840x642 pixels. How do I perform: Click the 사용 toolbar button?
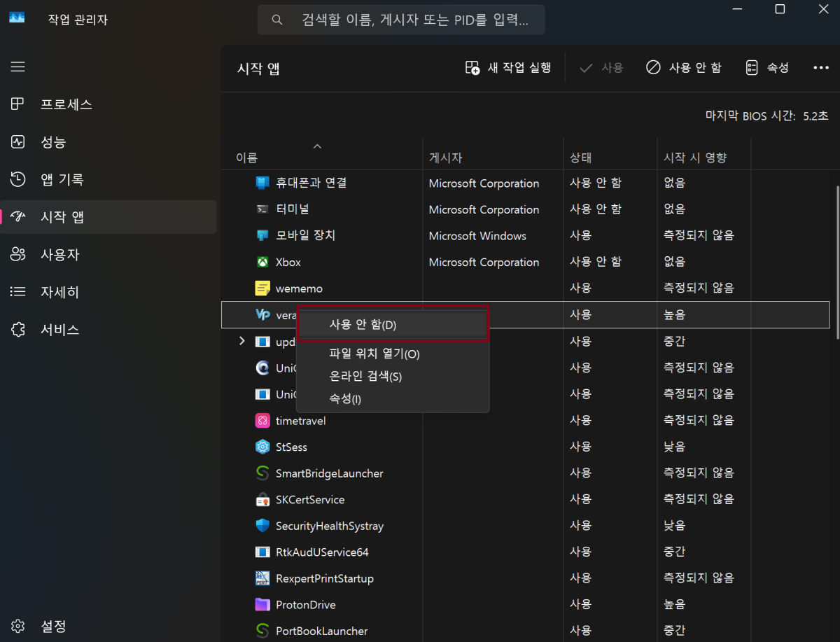click(x=602, y=68)
